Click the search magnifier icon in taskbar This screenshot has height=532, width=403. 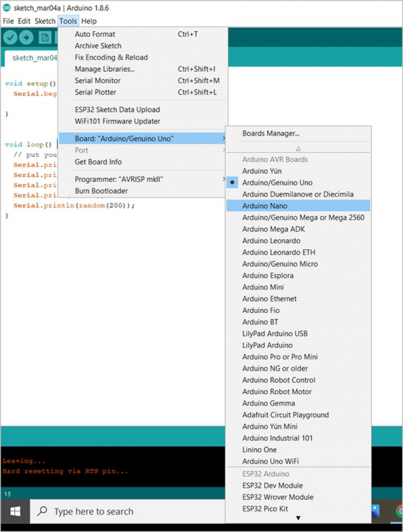(42, 511)
